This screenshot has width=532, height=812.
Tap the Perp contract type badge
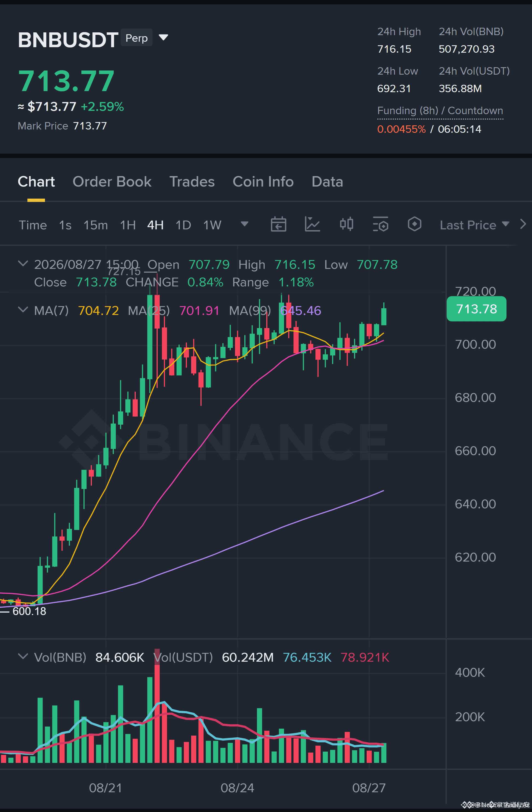136,38
